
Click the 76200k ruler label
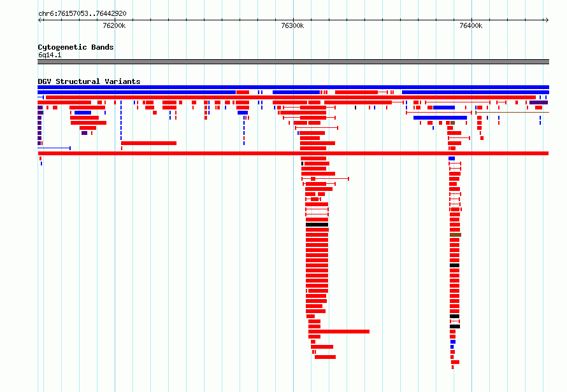coord(114,25)
